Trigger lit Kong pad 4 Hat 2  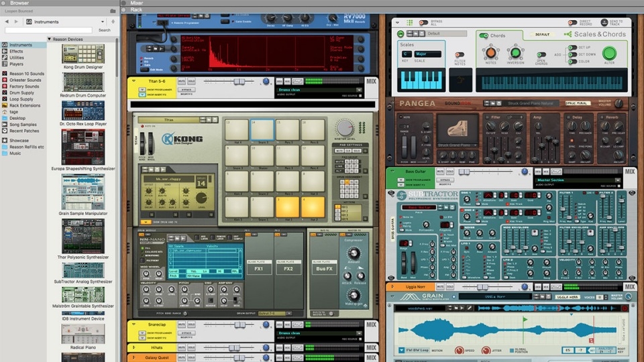(313, 206)
